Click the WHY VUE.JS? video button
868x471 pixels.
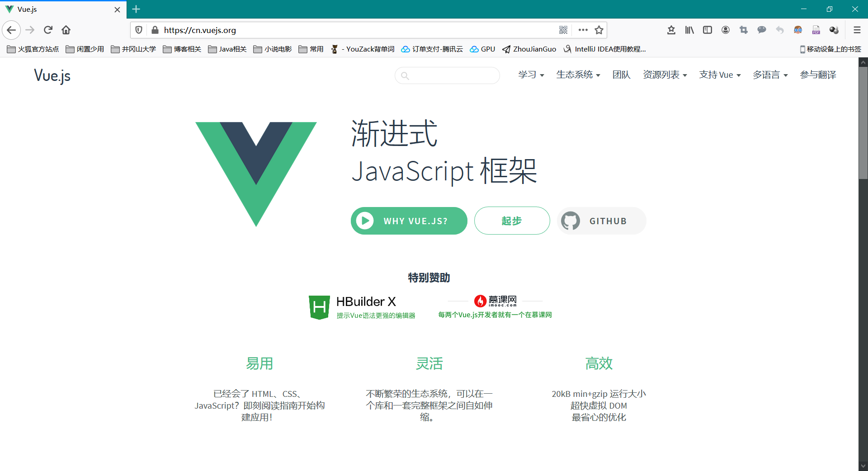pos(409,221)
